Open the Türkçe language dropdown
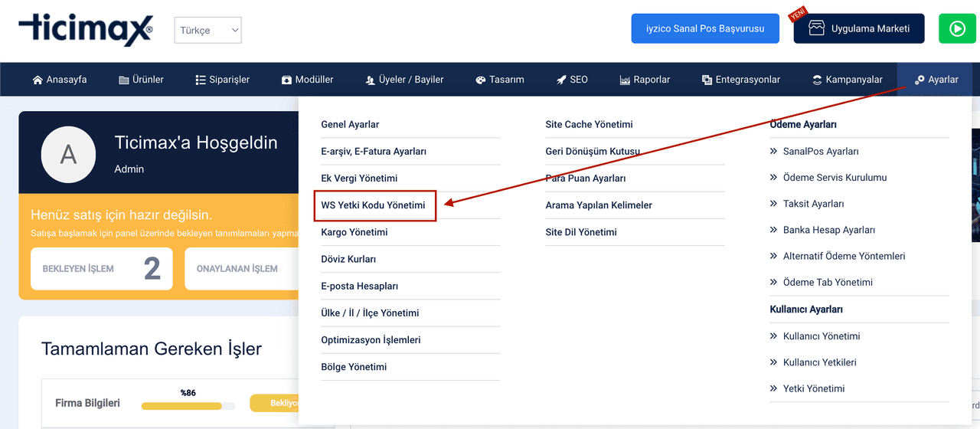Image resolution: width=980 pixels, height=429 pixels. point(208,31)
